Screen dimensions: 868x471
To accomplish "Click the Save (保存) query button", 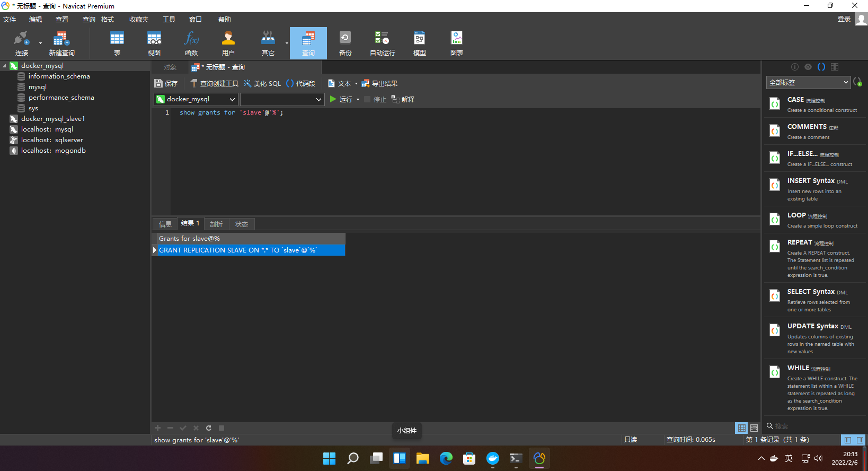I will 166,83.
